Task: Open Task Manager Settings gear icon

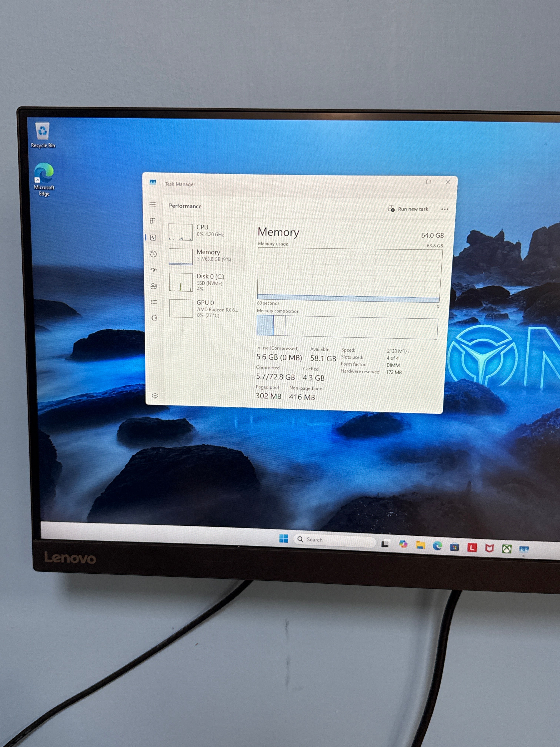Action: pyautogui.click(x=155, y=395)
